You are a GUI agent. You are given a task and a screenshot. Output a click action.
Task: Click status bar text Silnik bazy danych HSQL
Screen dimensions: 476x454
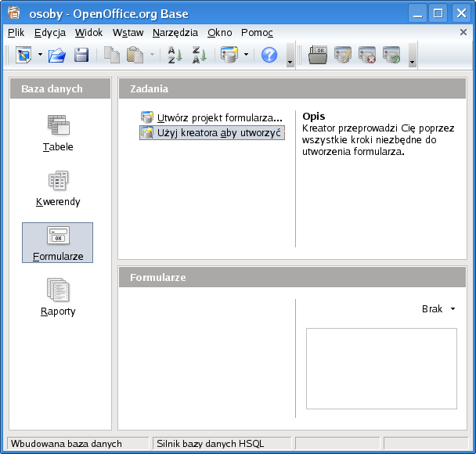click(x=210, y=444)
